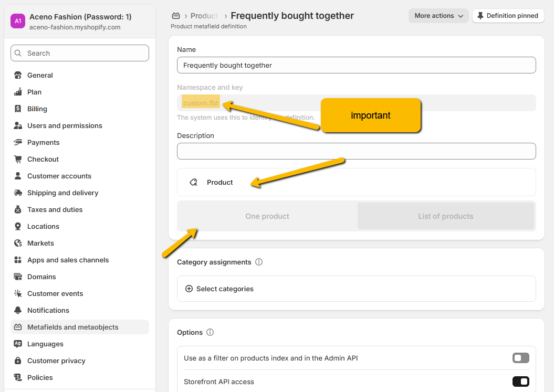
Task: Click the Definition pinned button
Action: pos(507,16)
